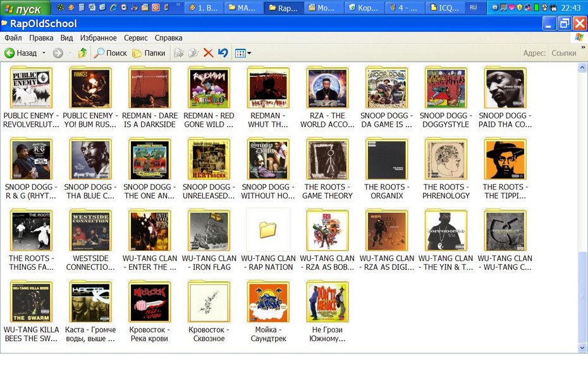Open the Сервис menu
Viewport: 588px width, 383px height.
(135, 37)
